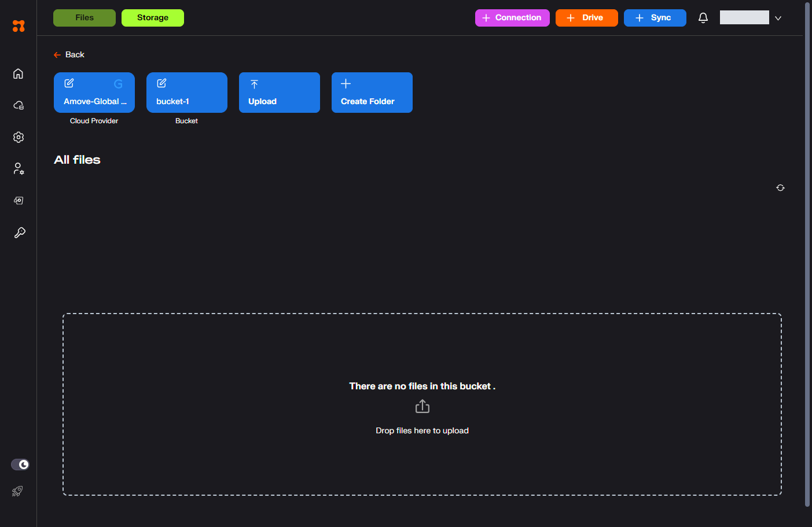Toggle dark mode switch
The width and height of the screenshot is (812, 527).
pos(20,465)
